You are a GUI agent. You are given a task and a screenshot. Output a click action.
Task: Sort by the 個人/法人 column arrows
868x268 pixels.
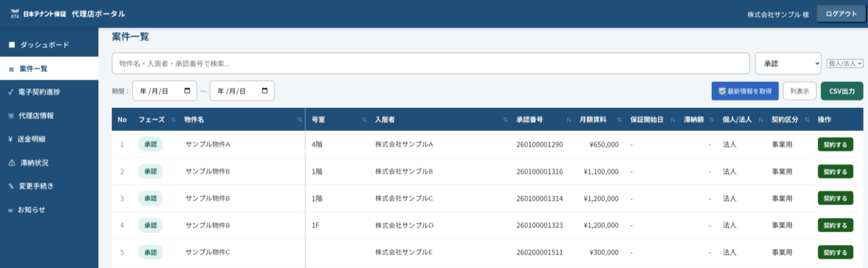click(x=761, y=120)
